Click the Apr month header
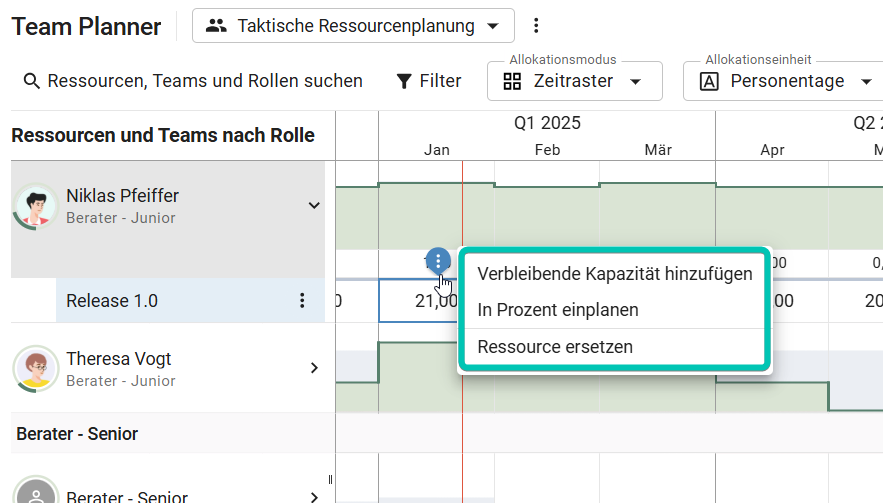The width and height of the screenshot is (883, 503). (772, 150)
